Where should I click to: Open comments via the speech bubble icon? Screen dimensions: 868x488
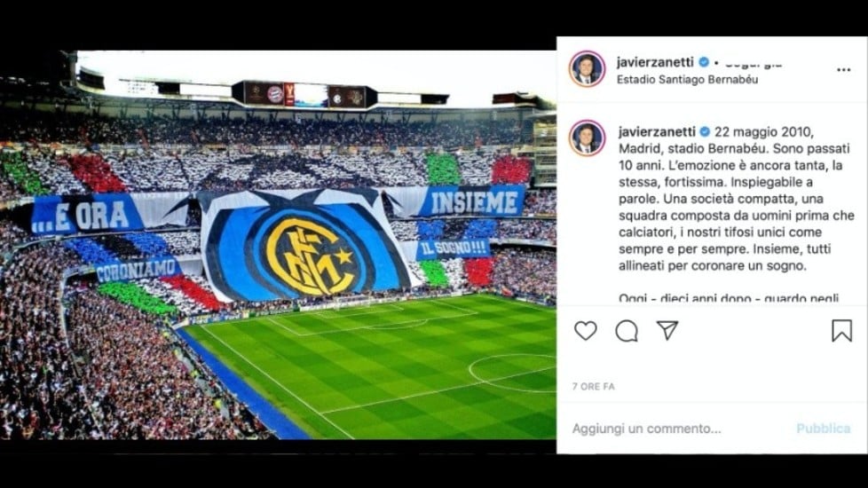click(x=627, y=331)
